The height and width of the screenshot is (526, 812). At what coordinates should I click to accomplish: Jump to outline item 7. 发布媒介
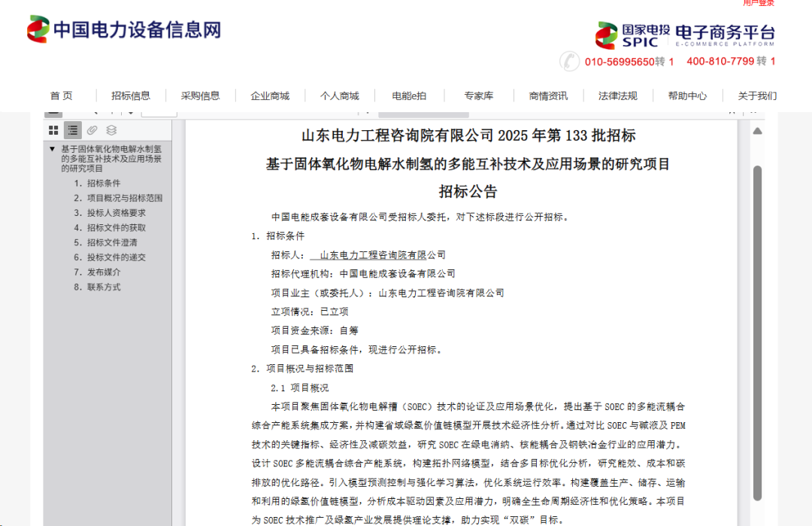click(x=97, y=272)
